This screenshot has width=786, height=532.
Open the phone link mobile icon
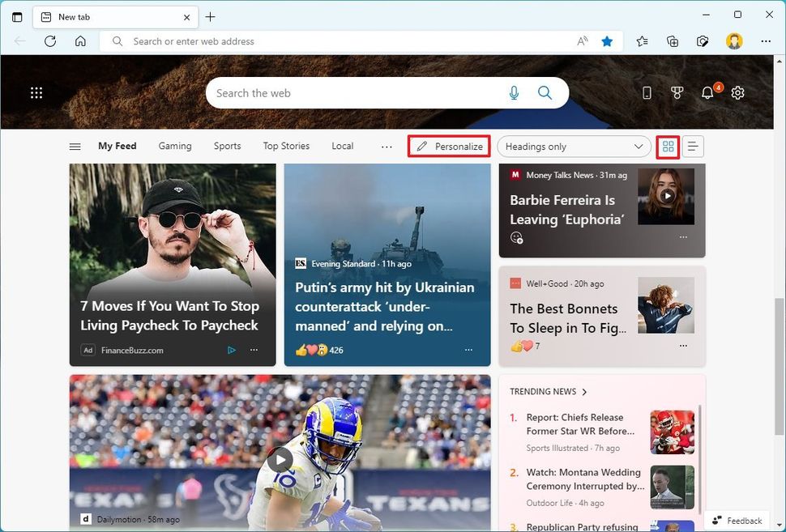pos(646,92)
